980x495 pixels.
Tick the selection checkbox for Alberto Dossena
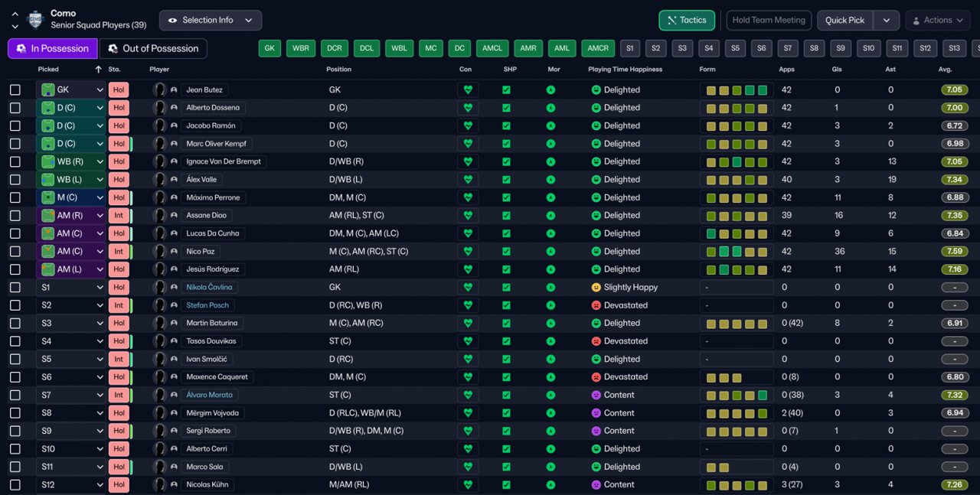[15, 108]
